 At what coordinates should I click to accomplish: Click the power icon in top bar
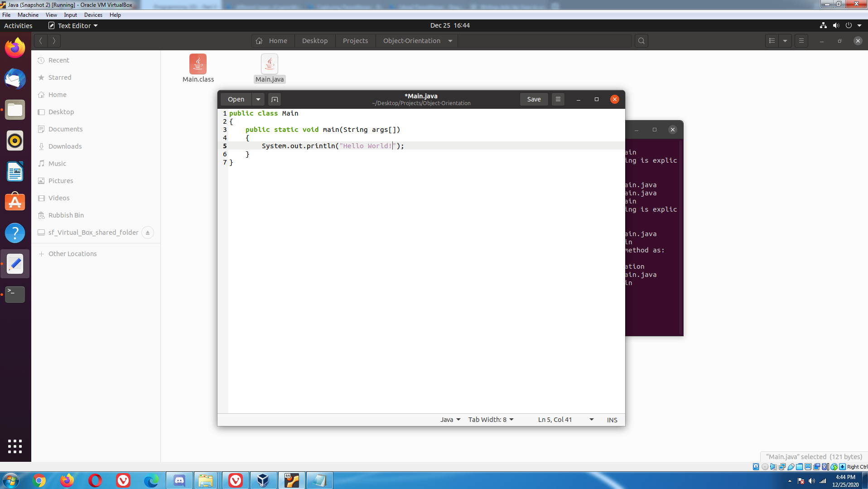coord(849,26)
